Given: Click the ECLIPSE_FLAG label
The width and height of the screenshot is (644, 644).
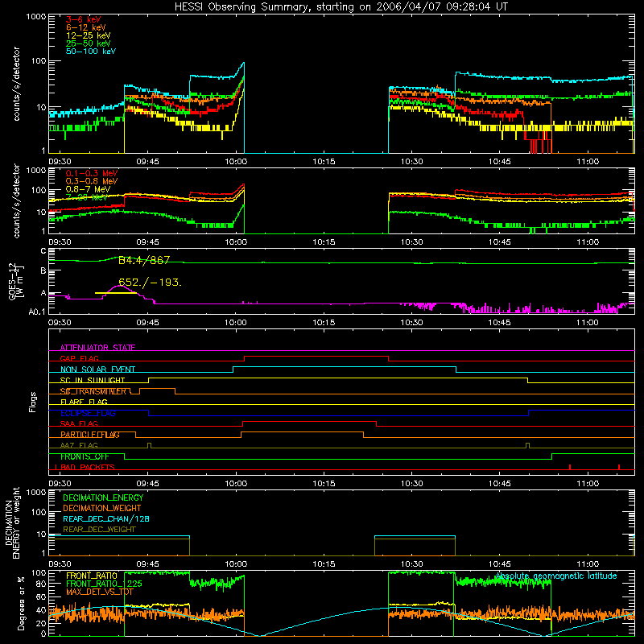Looking at the screenshot, I should 88,413.
